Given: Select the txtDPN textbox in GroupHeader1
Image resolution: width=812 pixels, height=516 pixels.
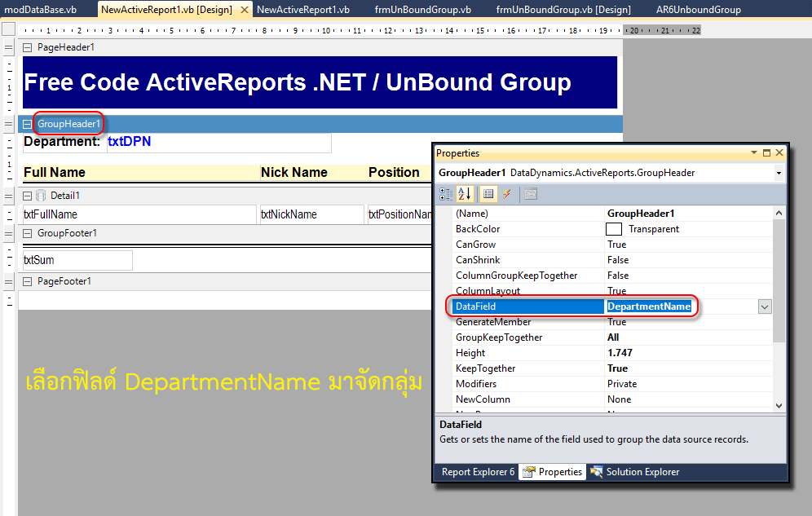Looking at the screenshot, I should (218, 143).
